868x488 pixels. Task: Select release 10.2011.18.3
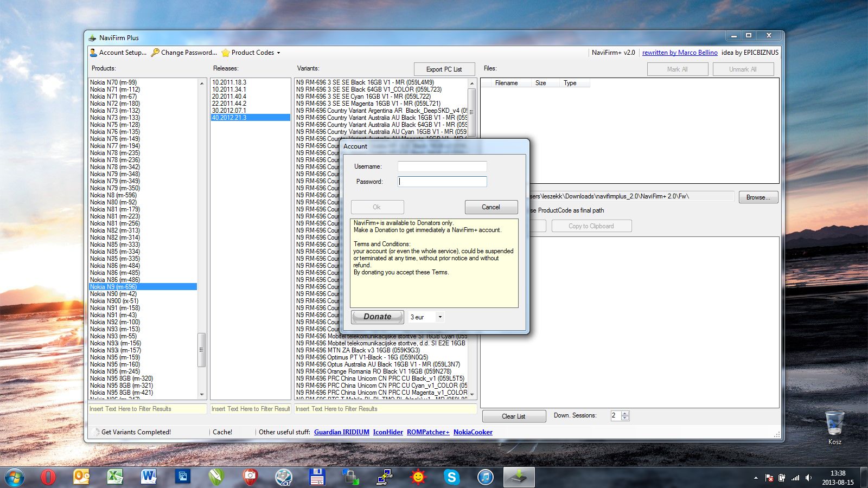[251, 82]
